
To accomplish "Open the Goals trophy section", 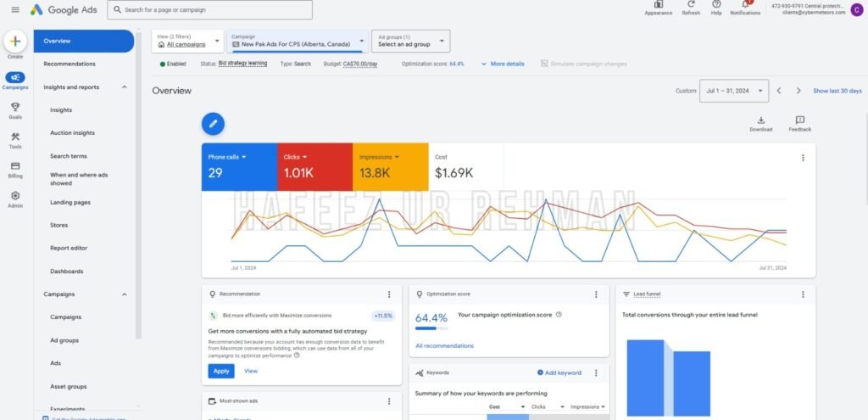I will tap(15, 108).
